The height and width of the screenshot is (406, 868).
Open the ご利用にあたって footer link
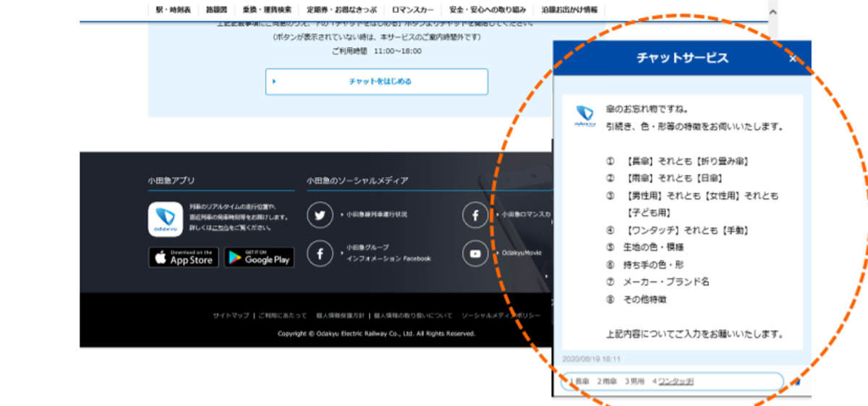(284, 316)
